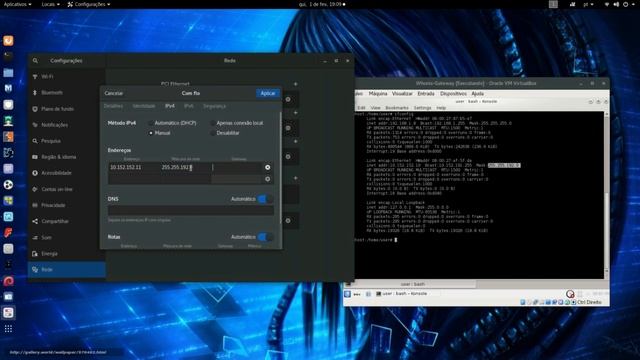This screenshot has height=360, width=640.
Task: Switch to the Identidade tab
Action: [x=144, y=106]
